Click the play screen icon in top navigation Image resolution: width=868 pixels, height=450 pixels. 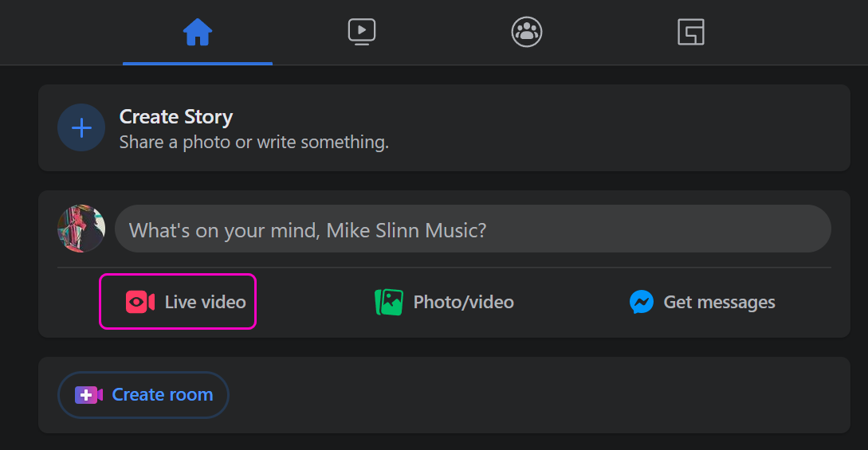362,32
